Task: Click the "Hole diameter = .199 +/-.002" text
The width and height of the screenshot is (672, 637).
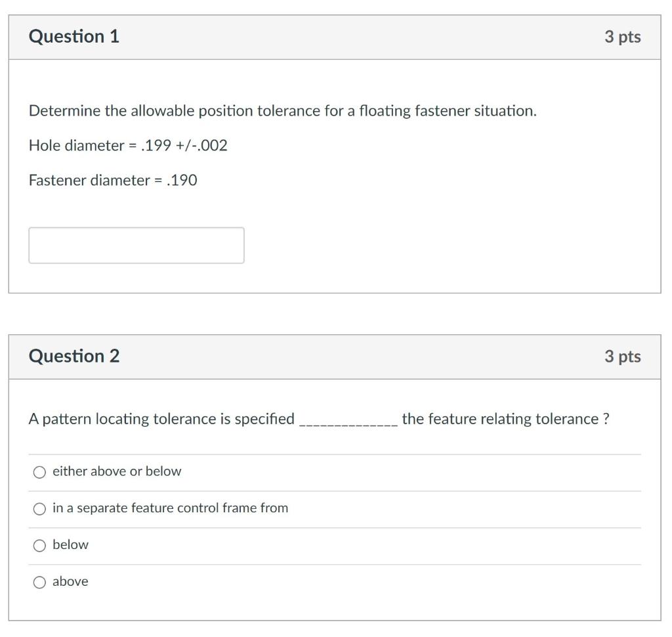Action: coord(128,146)
